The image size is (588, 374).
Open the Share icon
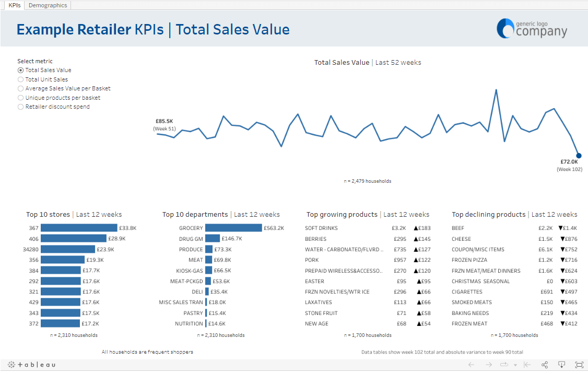point(545,365)
